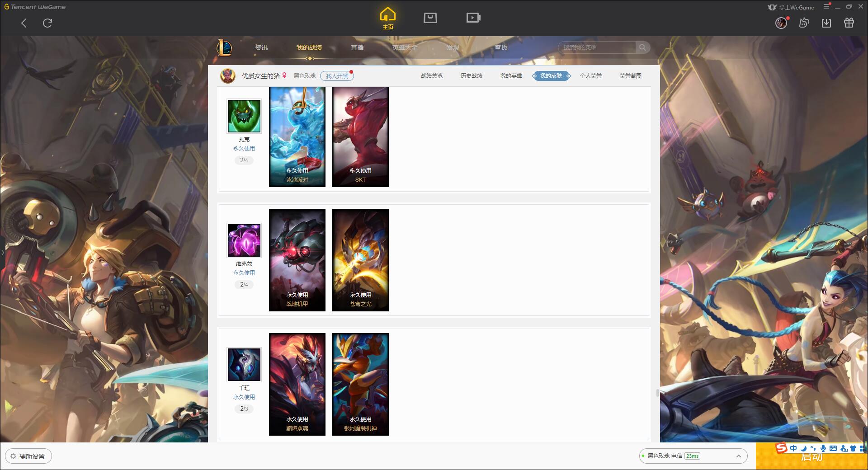
Task: Open the 战地机甲 skin thumbnail
Action: click(x=297, y=260)
